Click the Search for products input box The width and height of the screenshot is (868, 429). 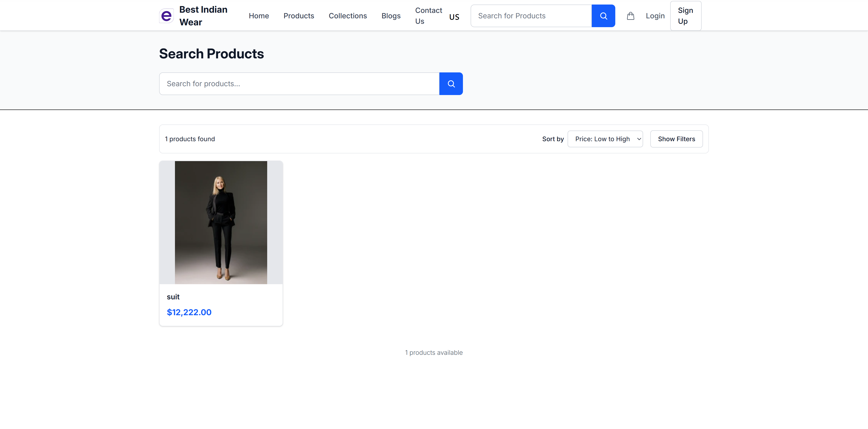(298, 83)
